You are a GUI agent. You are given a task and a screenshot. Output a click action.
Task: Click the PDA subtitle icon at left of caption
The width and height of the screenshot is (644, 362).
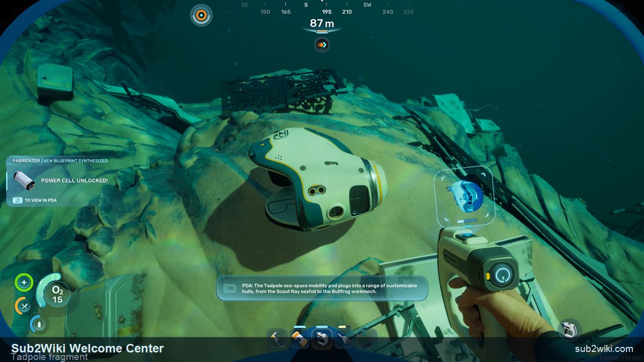tap(229, 289)
